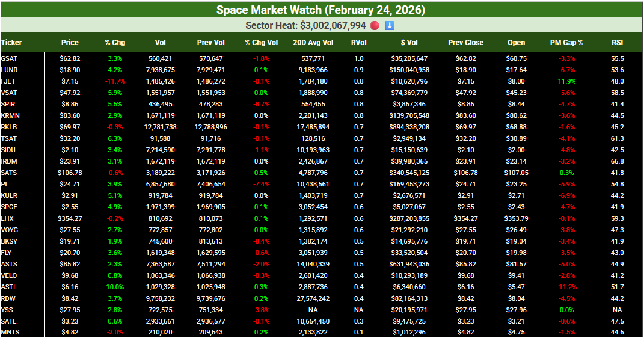Click the $894,338,208 dollar volume cell
This screenshot has height=338, width=644.
point(409,128)
